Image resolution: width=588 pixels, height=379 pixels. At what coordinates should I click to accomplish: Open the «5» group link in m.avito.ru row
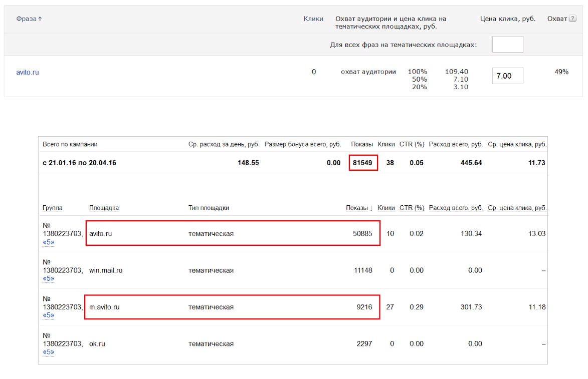(x=49, y=315)
